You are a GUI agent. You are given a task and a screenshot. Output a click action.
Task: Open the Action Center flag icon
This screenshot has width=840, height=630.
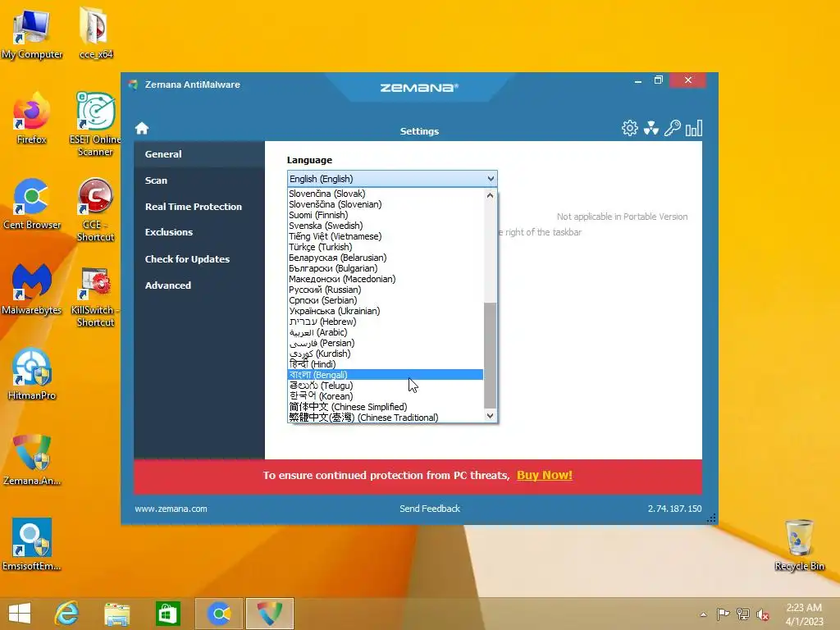(x=723, y=614)
